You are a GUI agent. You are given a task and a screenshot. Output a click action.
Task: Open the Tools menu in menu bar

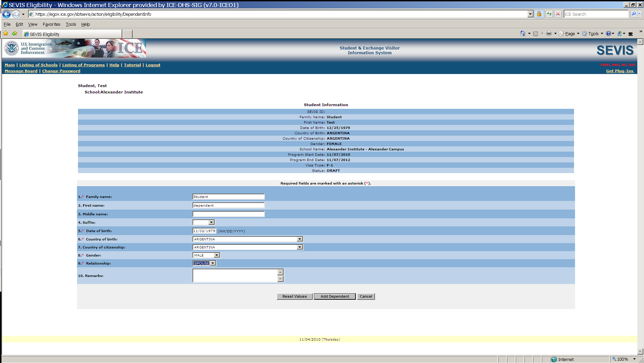tap(71, 24)
